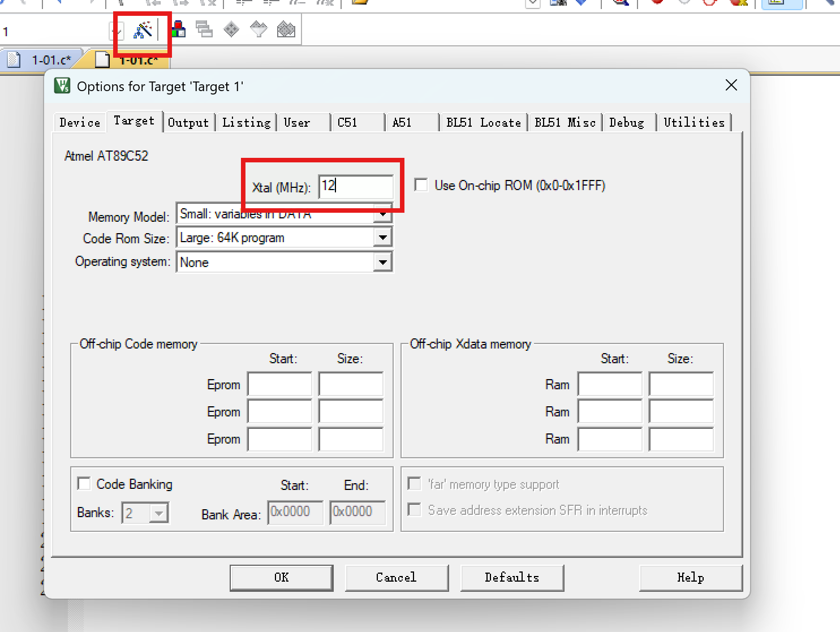Open the Banks count dropdown
This screenshot has width=840, height=632.
click(x=159, y=513)
